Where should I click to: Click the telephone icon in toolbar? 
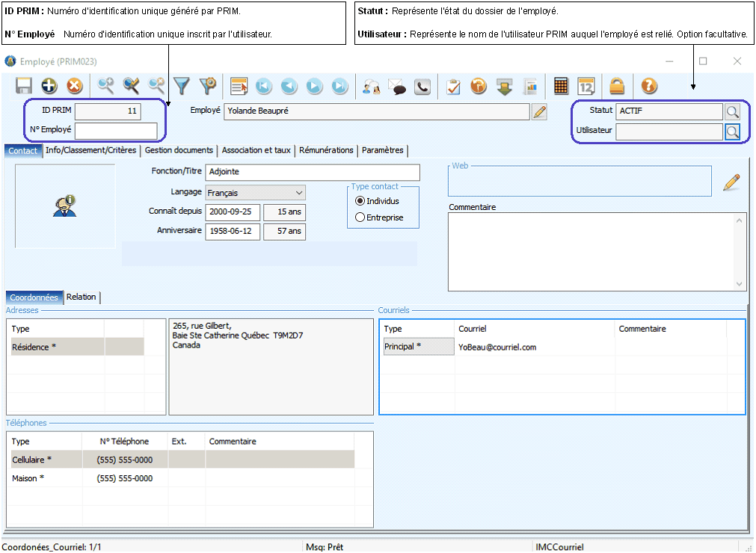click(x=422, y=87)
